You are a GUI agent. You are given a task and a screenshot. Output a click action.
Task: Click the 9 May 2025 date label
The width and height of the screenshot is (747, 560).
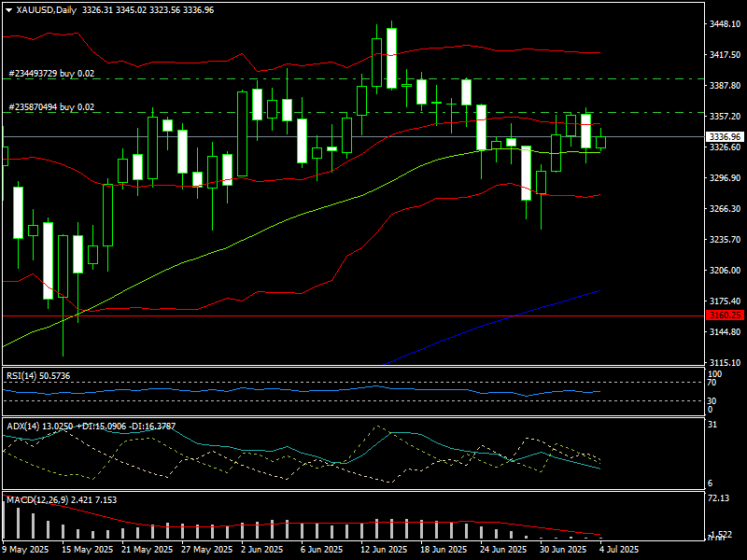[26, 550]
